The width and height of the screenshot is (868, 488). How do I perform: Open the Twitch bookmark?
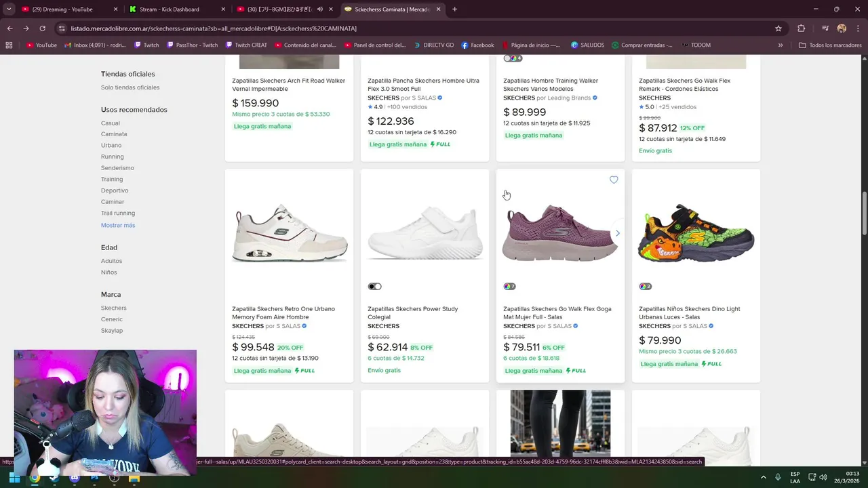[x=146, y=45]
